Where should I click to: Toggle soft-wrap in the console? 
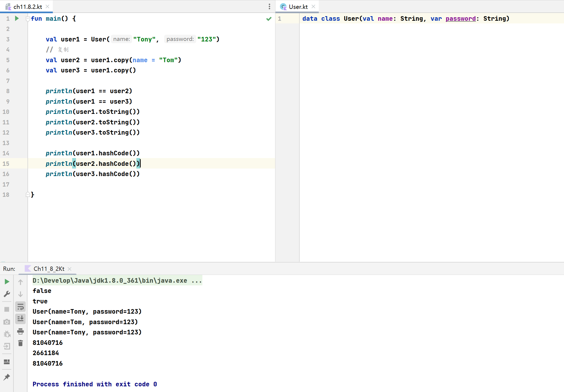coord(20,307)
